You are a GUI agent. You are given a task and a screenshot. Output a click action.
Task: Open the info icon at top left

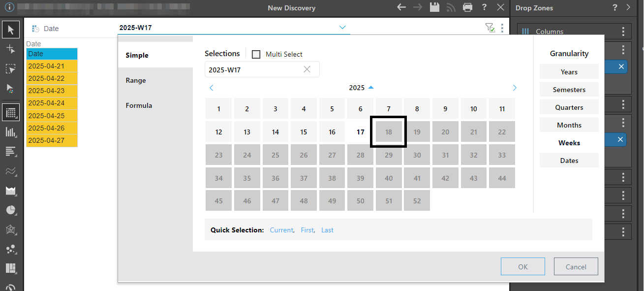9,7
